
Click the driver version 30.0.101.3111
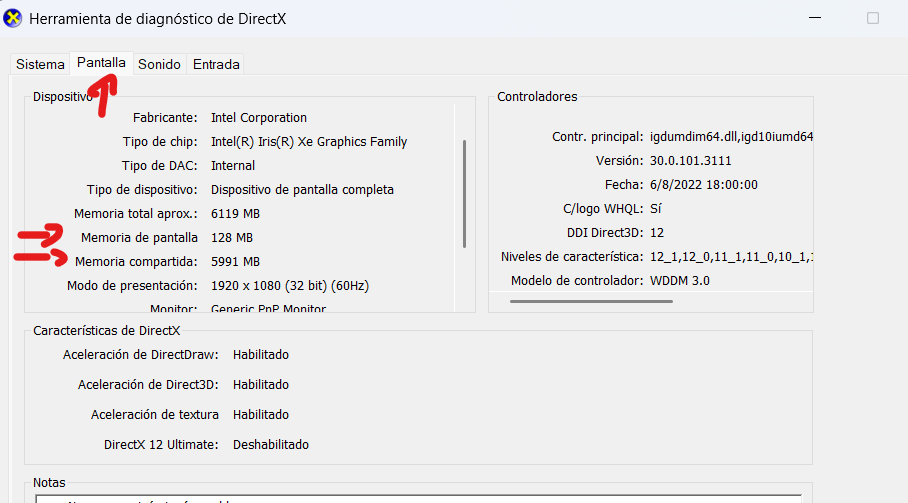pos(690,161)
